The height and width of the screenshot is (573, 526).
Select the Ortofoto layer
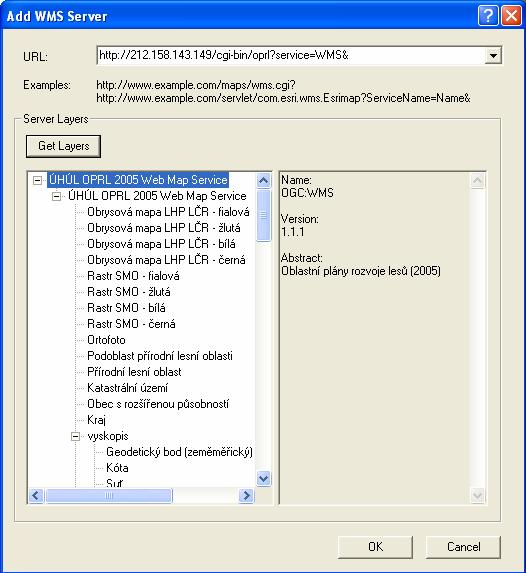106,340
